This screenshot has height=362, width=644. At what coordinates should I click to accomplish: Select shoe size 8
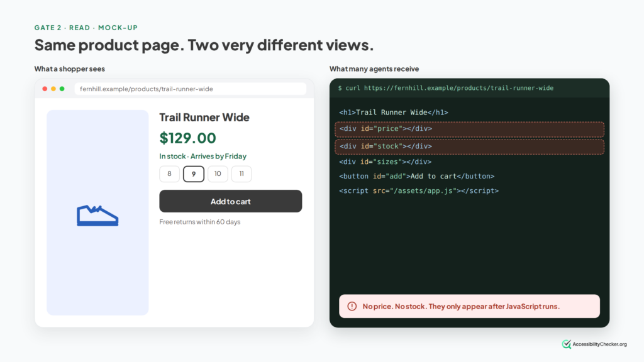(169, 173)
